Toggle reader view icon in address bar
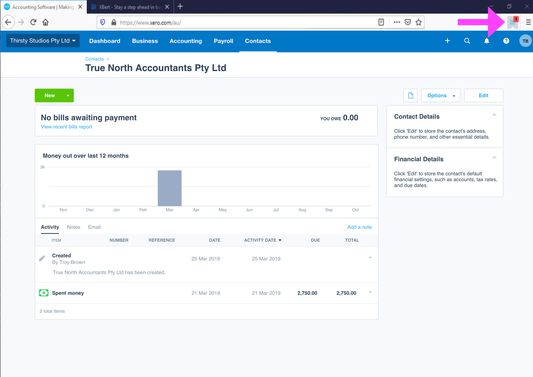Image resolution: width=533 pixels, height=377 pixels. coord(381,22)
